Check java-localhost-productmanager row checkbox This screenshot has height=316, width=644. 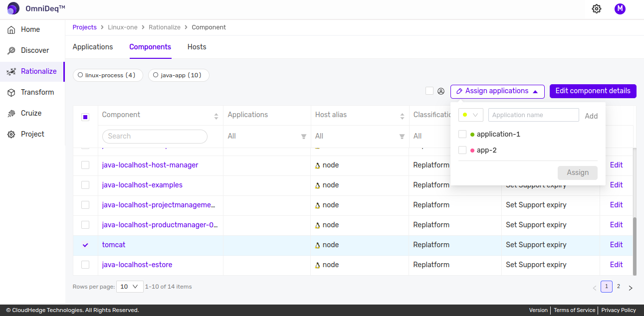[x=85, y=225]
